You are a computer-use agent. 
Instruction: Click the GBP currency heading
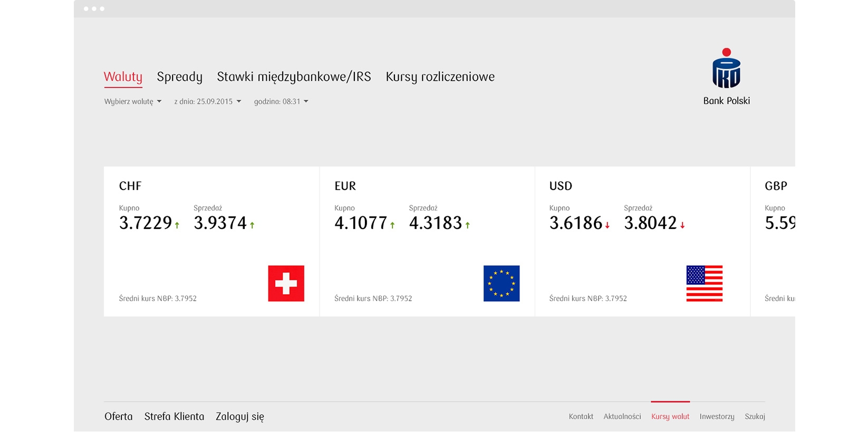pos(776,186)
